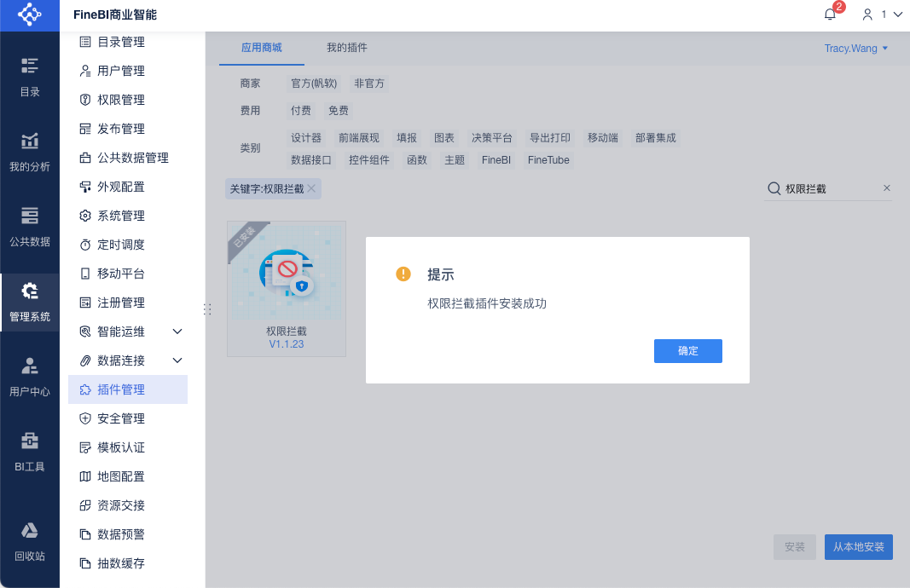Viewport: 910px width, 588px height.
Task: Open 用户管理 menu item
Action: pos(128,71)
